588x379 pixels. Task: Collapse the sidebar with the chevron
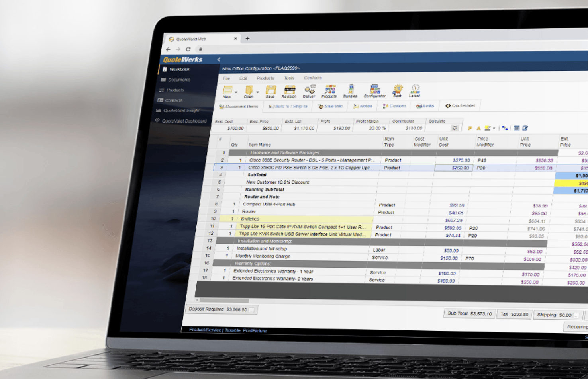click(x=219, y=59)
